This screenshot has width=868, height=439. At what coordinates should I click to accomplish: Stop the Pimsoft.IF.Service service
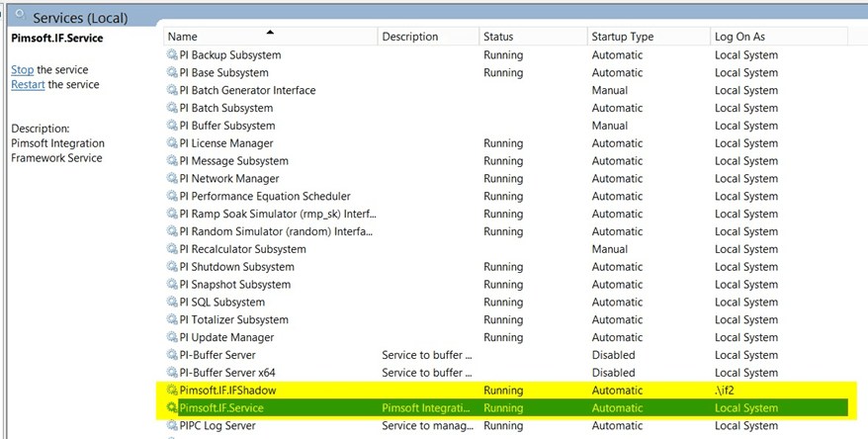pyautogui.click(x=22, y=70)
